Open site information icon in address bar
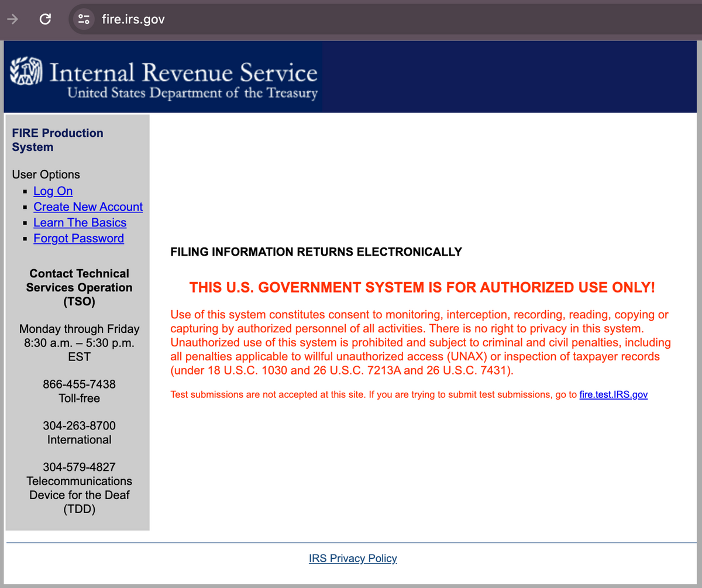 pyautogui.click(x=84, y=19)
